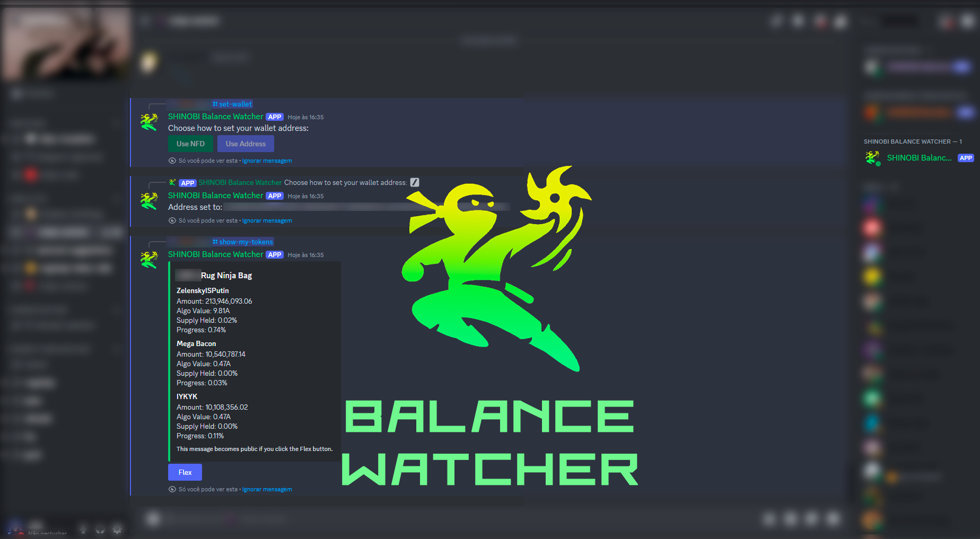Screen dimensions: 980x539
Task: Click the eye icon under Address set to
Action: point(172,220)
